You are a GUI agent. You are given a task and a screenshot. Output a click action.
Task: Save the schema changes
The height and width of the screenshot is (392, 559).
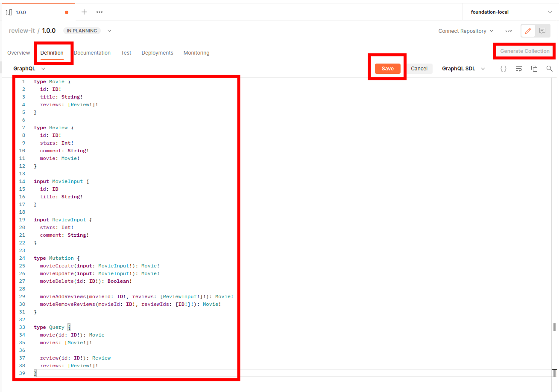click(x=387, y=68)
